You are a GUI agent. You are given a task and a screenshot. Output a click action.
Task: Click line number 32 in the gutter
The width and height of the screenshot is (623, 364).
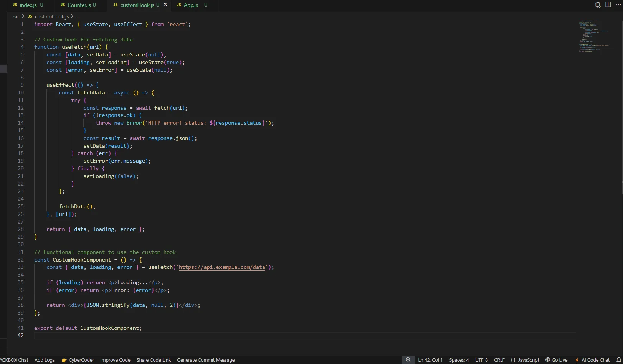pyautogui.click(x=20, y=260)
